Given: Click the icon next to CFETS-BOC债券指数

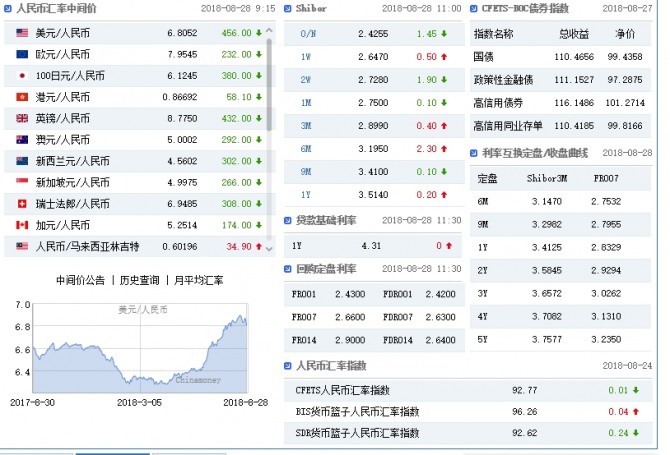Looking at the screenshot, I should click(473, 8).
